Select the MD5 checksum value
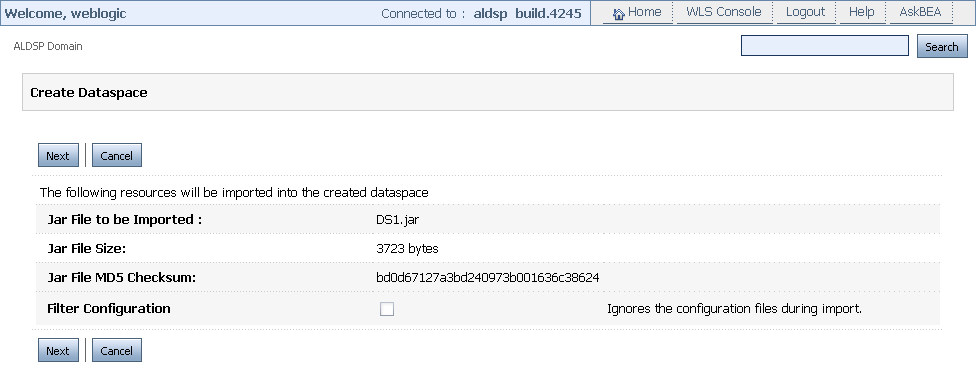This screenshot has width=977, height=385. 487,278
